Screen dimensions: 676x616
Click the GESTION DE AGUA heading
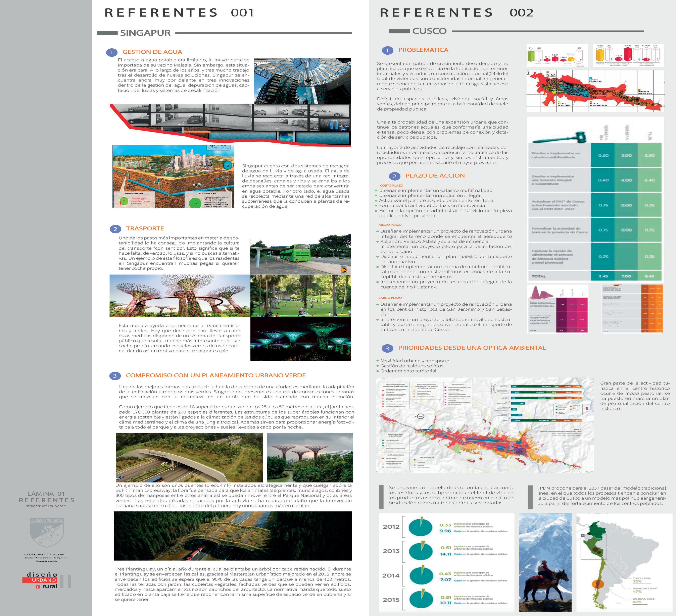tap(152, 52)
